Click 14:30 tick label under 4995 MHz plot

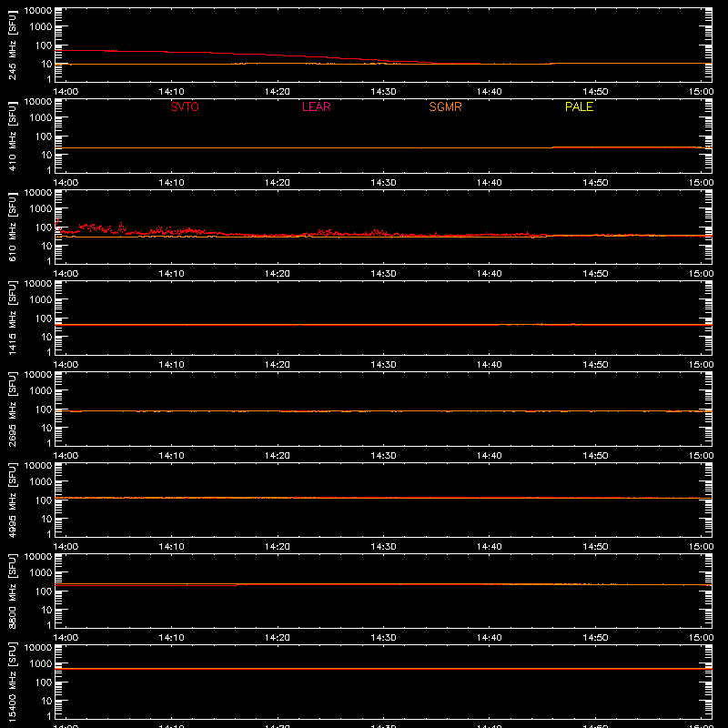(383, 547)
